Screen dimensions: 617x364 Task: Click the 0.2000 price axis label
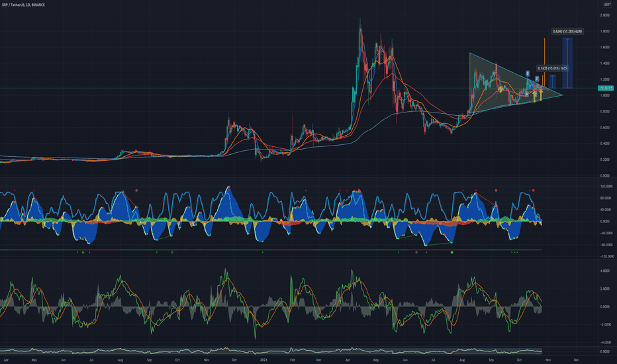[605, 159]
